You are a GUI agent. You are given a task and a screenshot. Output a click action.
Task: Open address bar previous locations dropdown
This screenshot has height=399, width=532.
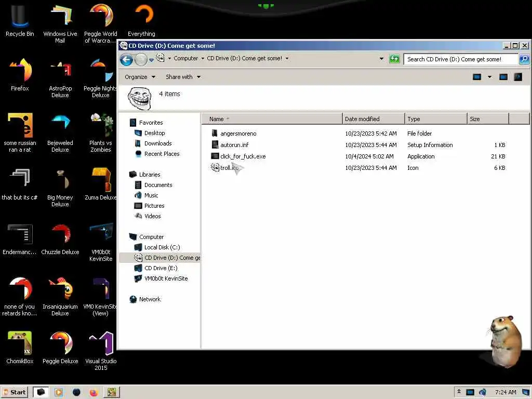(381, 59)
